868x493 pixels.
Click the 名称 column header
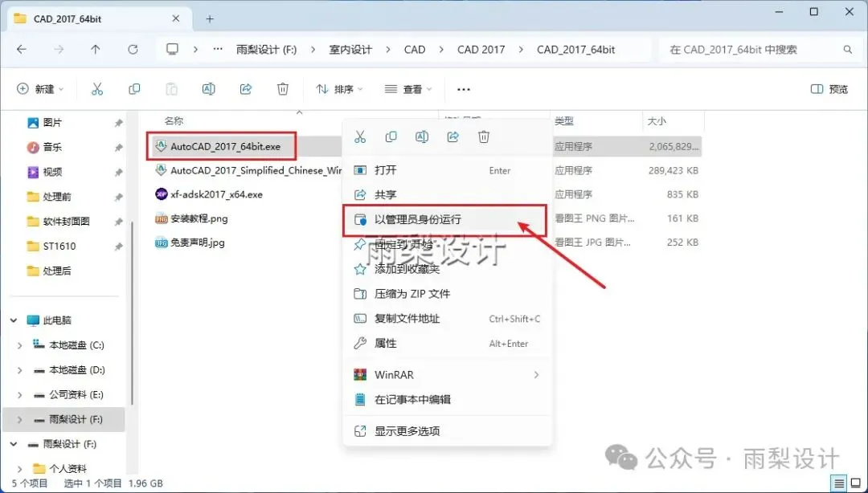174,120
